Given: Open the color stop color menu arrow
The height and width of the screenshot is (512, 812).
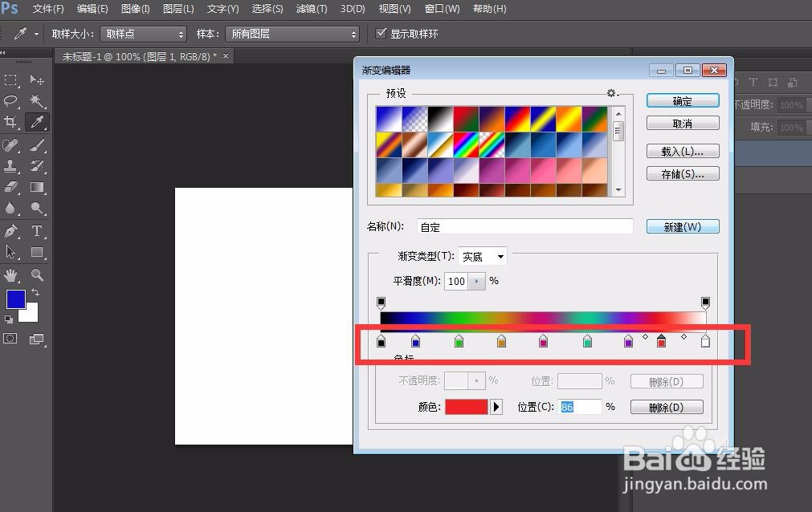Looking at the screenshot, I should [496, 407].
